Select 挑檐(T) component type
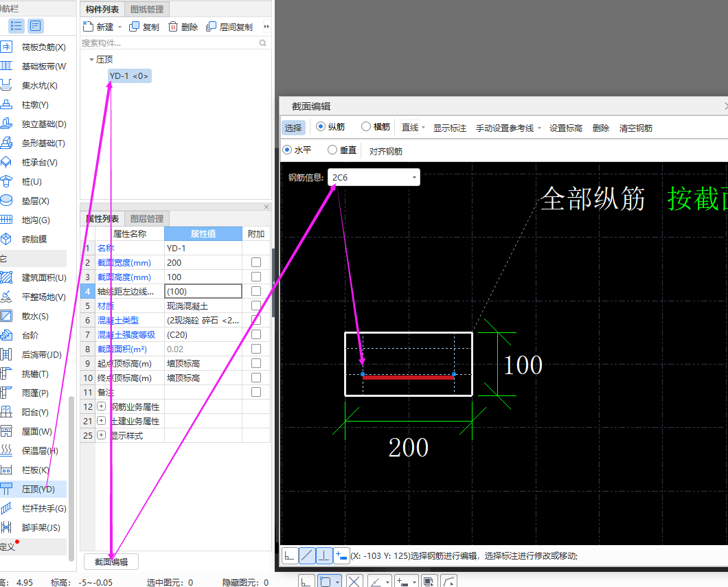Viewport: 728px width, 587px height. pyautogui.click(x=34, y=374)
